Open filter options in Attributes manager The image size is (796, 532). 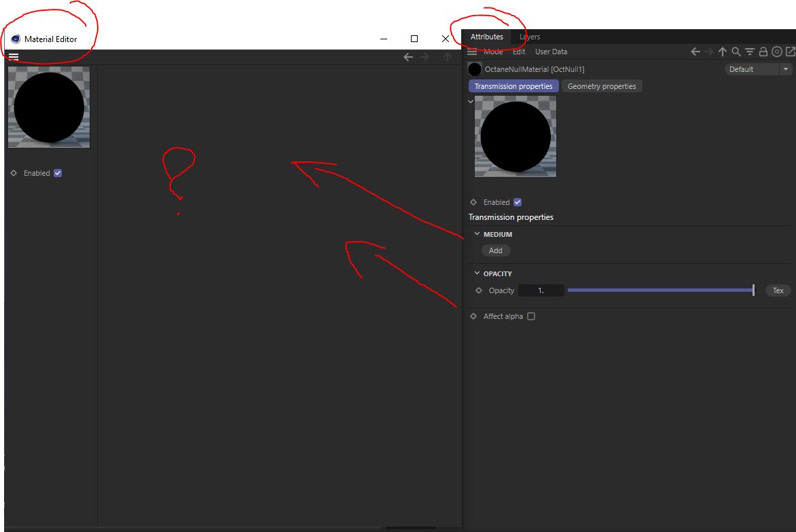point(750,52)
